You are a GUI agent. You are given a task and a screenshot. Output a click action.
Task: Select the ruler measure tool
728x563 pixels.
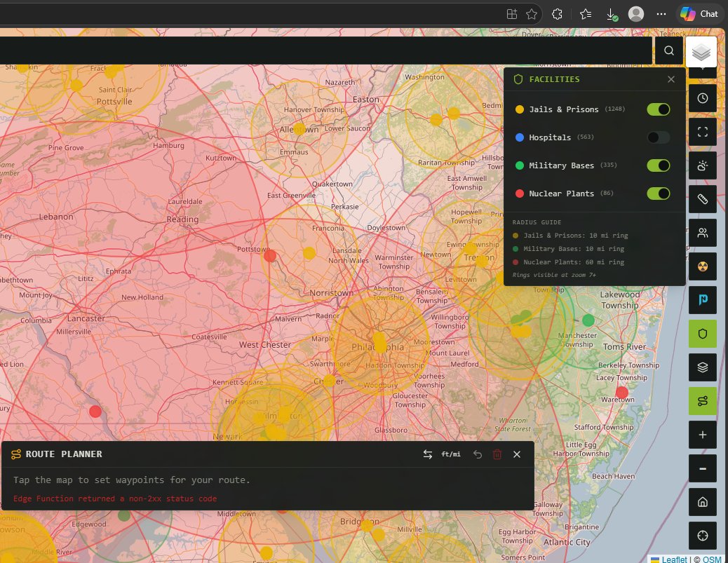click(x=703, y=199)
